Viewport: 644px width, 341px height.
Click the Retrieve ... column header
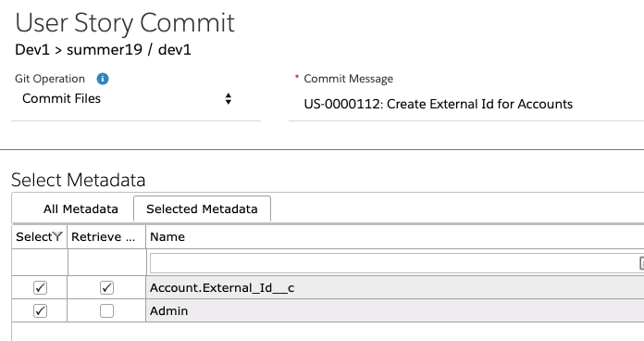[x=103, y=237]
